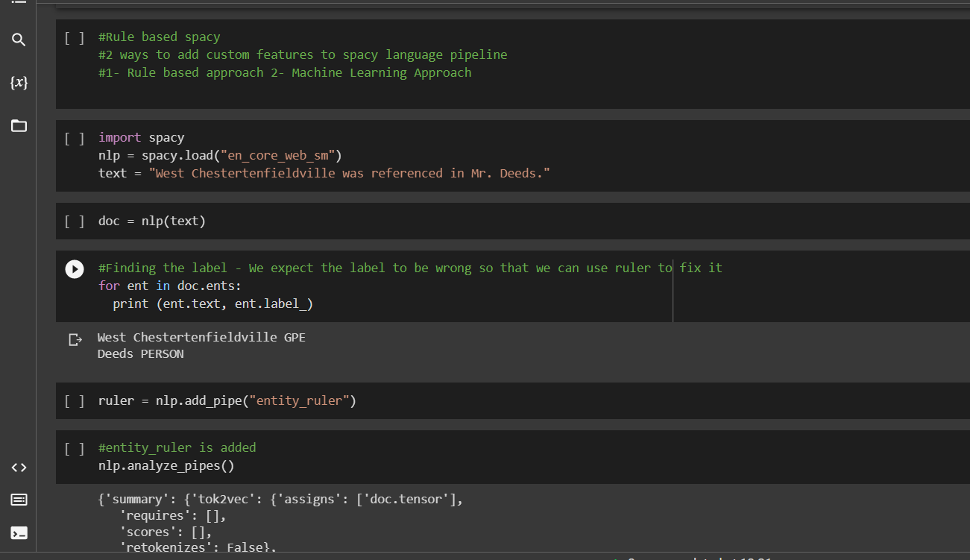Click the comment '#entity_ruler is added'

click(177, 447)
